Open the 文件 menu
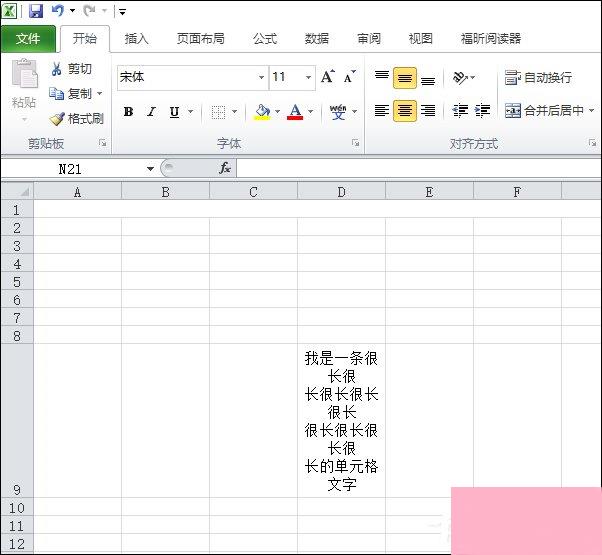 coord(28,39)
